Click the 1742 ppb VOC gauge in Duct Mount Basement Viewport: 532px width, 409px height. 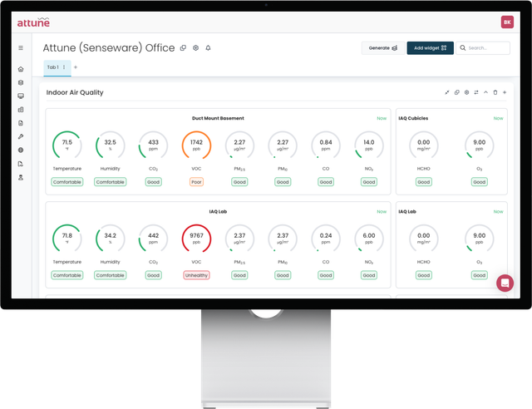click(196, 145)
